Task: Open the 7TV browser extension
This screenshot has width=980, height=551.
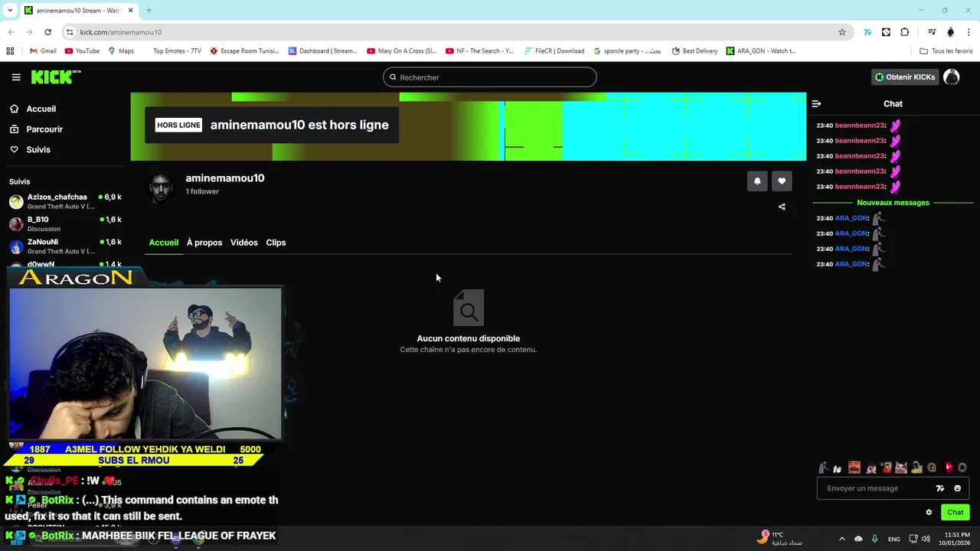Action: [867, 32]
